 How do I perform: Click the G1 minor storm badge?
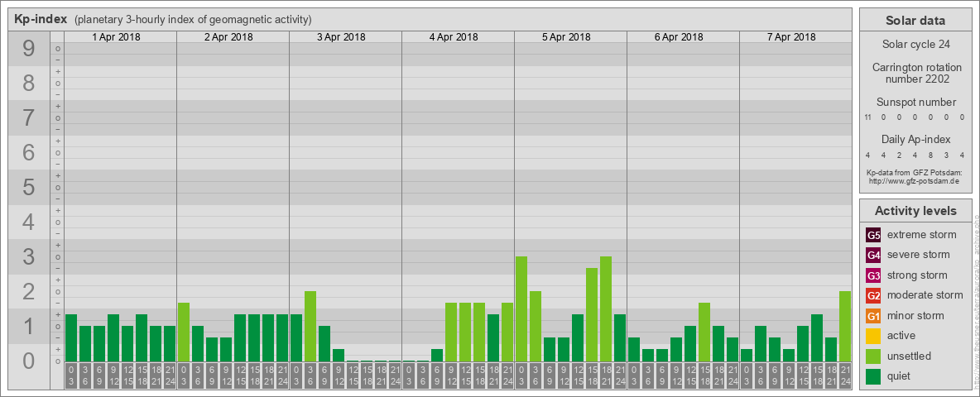click(x=874, y=316)
